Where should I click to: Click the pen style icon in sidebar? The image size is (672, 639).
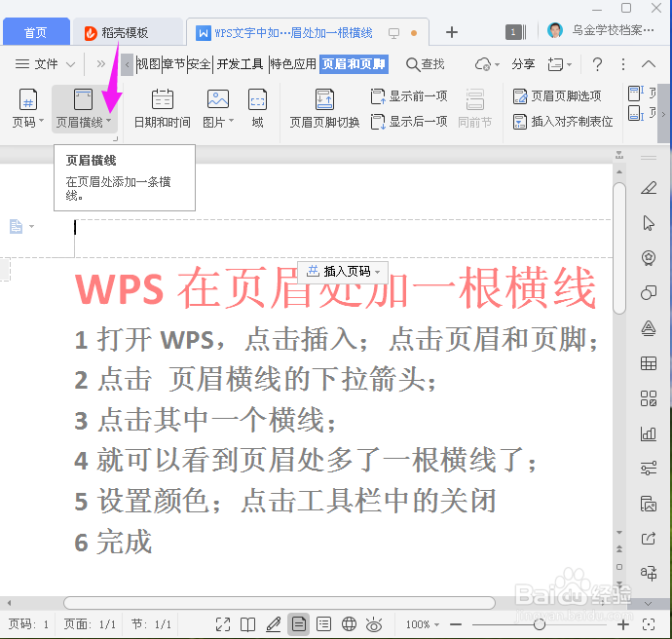(649, 188)
